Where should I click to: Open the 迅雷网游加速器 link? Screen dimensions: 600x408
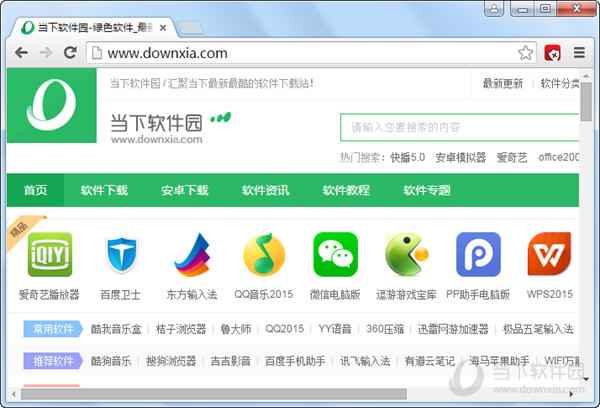point(453,329)
